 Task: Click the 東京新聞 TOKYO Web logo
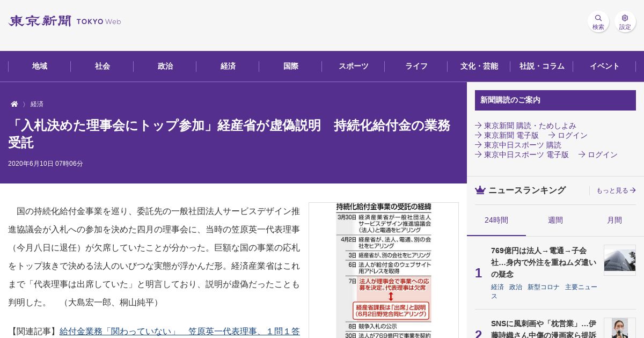(x=64, y=21)
